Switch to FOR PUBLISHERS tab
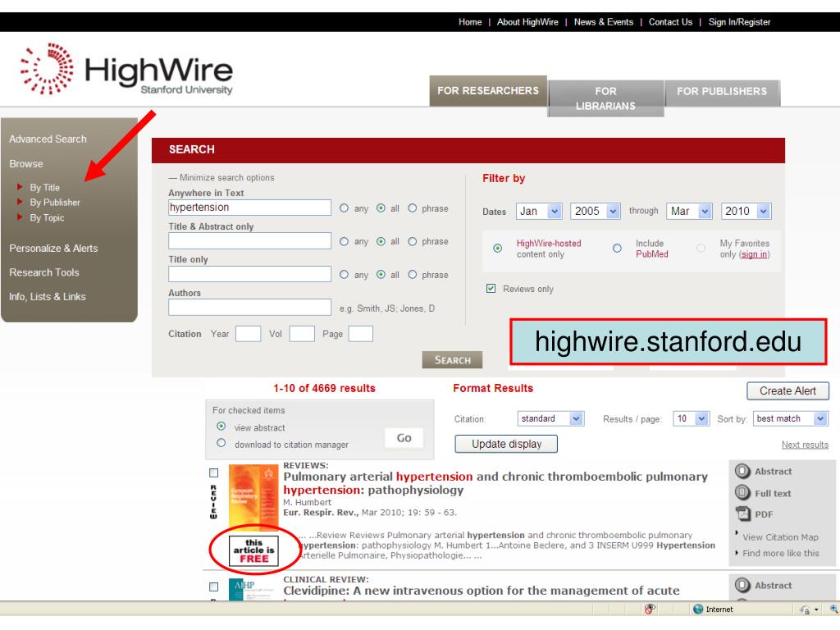This screenshot has width=840, height=630. pos(722,92)
